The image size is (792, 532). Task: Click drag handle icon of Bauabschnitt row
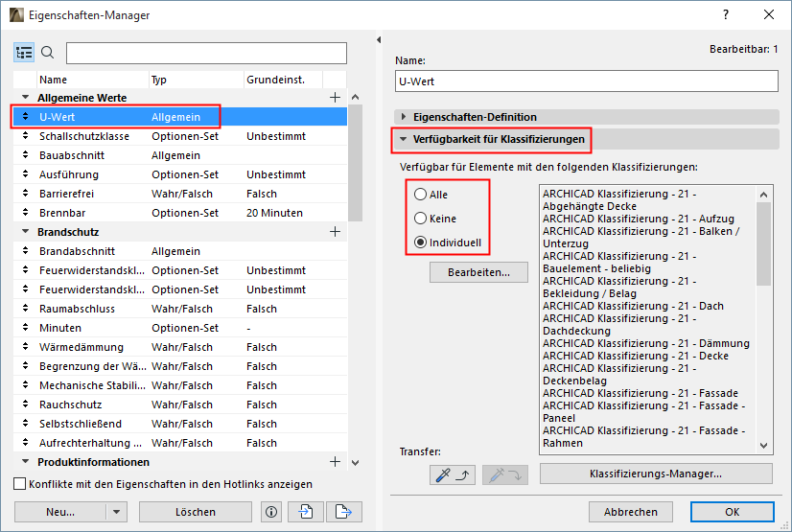point(25,155)
